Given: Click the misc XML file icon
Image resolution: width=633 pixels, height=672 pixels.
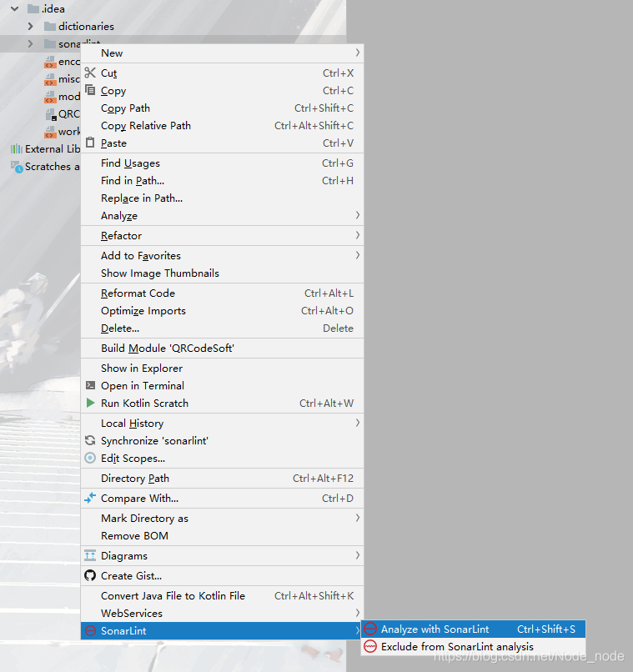Looking at the screenshot, I should tap(50, 79).
